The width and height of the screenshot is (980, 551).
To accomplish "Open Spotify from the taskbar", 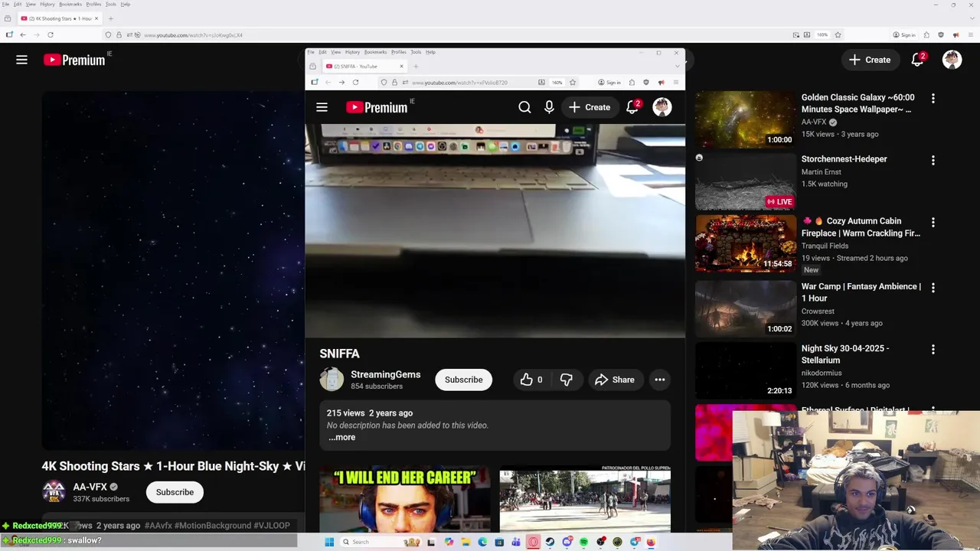I will point(583,542).
